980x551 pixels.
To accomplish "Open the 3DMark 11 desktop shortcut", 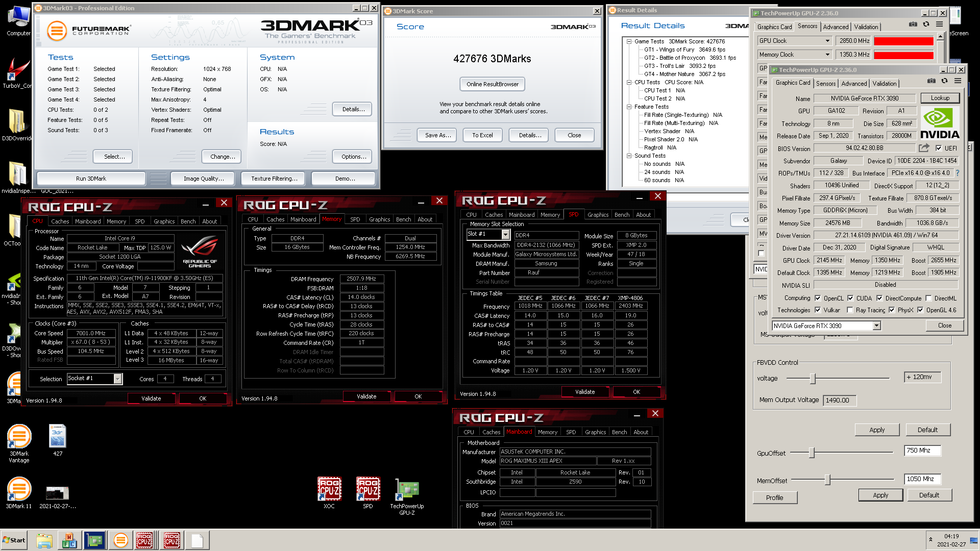I will coord(19,493).
